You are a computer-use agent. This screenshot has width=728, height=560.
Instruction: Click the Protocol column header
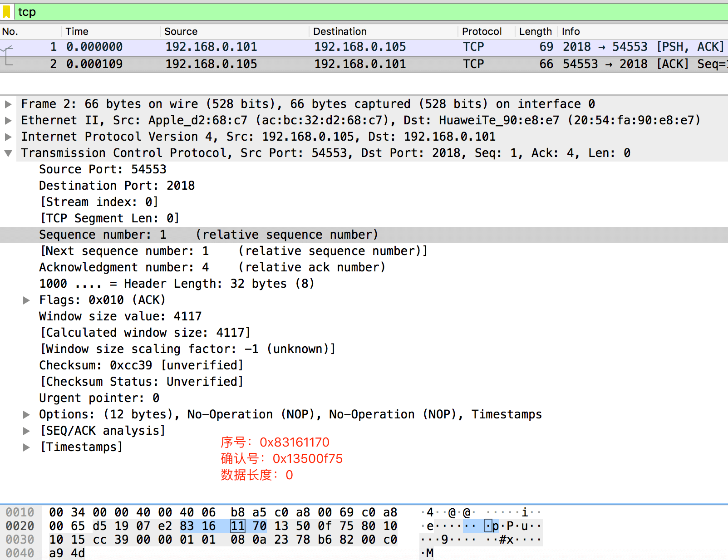click(x=482, y=31)
